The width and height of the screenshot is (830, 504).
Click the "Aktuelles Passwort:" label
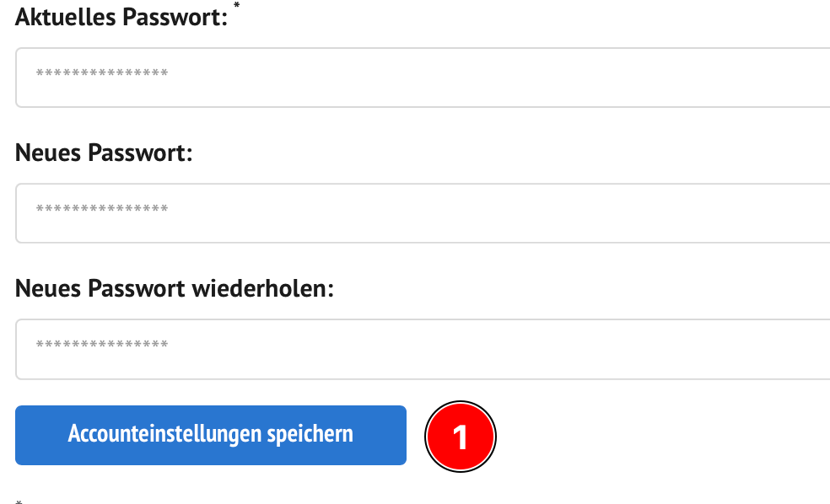121,18
